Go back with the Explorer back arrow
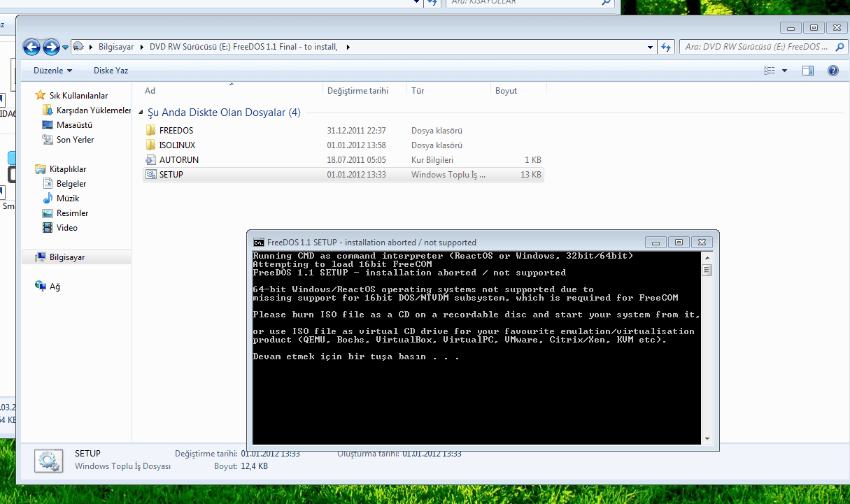 click(31, 47)
